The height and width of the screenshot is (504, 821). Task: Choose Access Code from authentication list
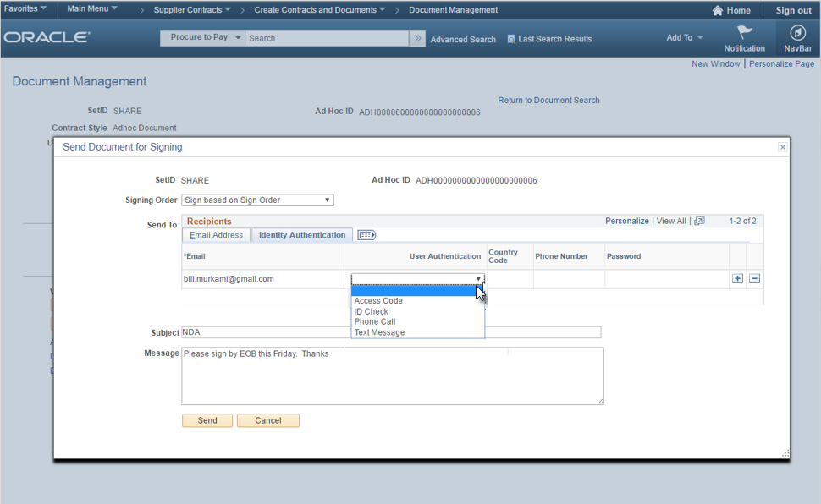point(378,301)
